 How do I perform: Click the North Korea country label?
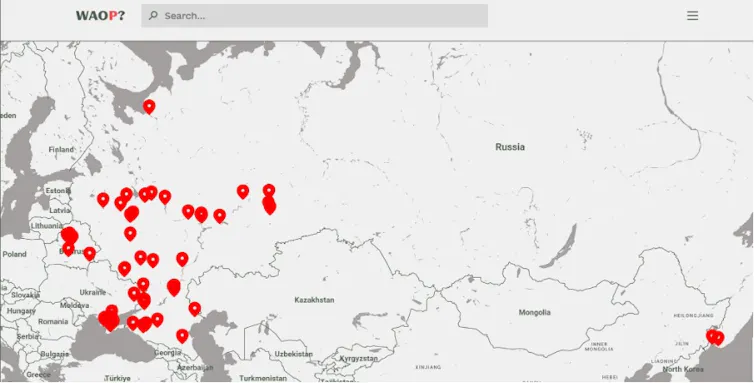tap(682, 370)
